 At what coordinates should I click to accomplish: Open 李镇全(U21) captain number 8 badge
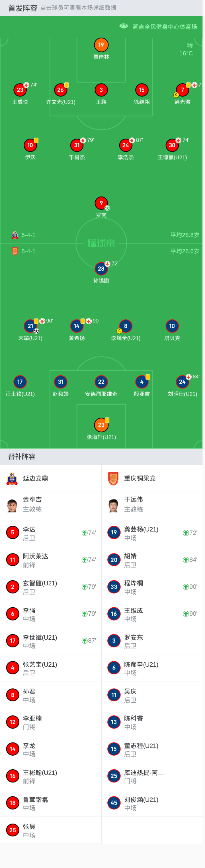click(126, 326)
